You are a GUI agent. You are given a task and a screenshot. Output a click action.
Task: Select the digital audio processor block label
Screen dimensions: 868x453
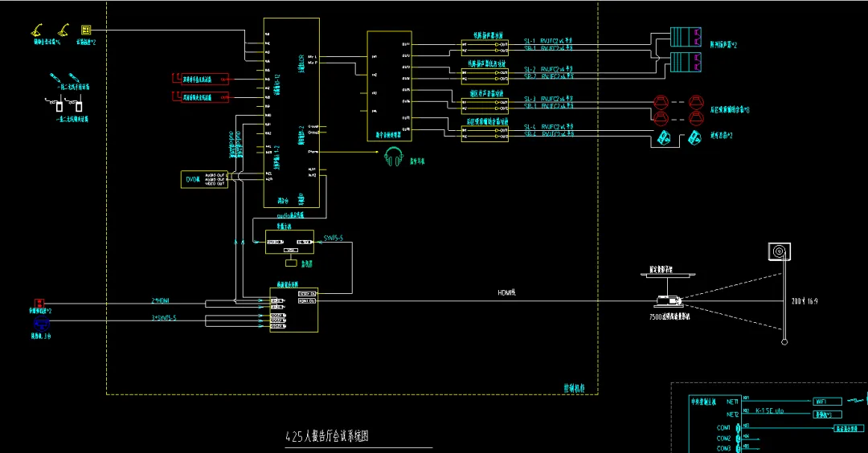coord(389,135)
